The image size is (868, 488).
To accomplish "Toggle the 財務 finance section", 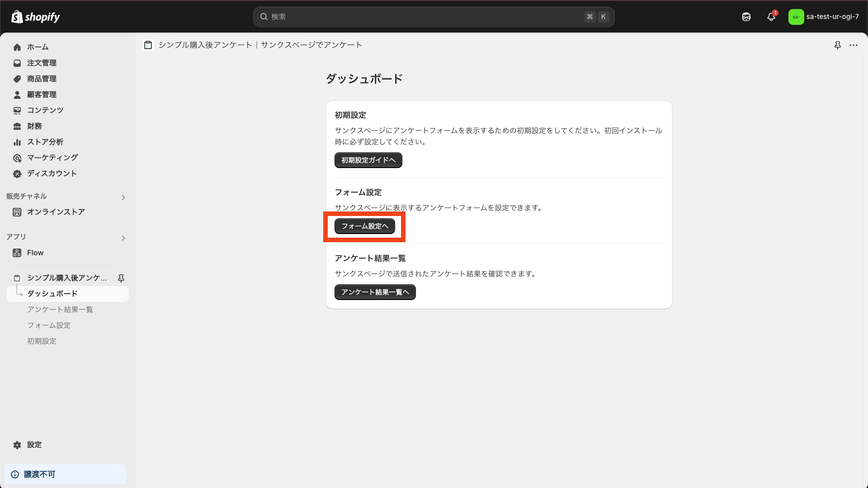I will (33, 126).
